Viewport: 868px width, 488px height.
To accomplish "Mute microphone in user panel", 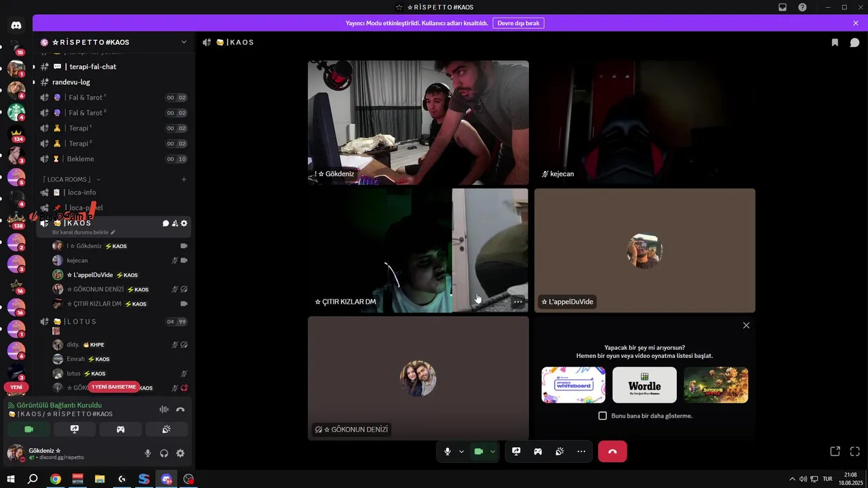I will pyautogui.click(x=148, y=453).
